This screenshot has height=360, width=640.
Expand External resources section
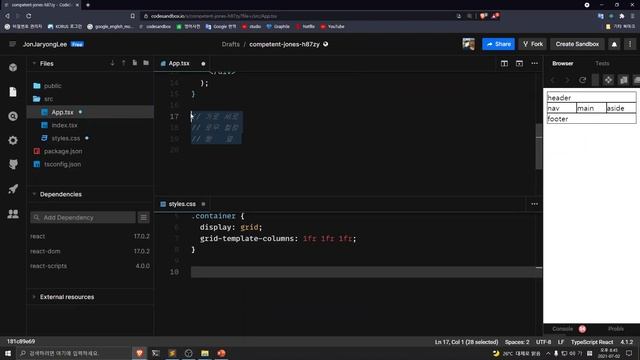click(x=34, y=297)
